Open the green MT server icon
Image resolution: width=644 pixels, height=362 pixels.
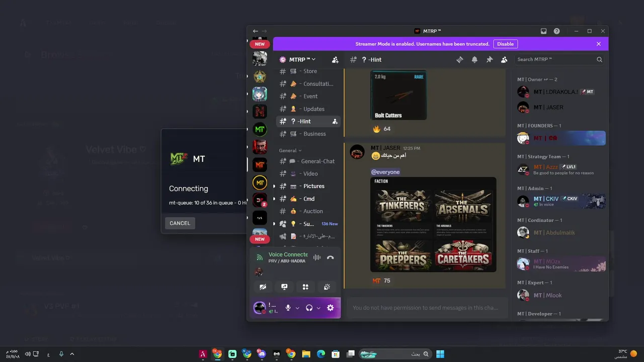pyautogui.click(x=260, y=129)
